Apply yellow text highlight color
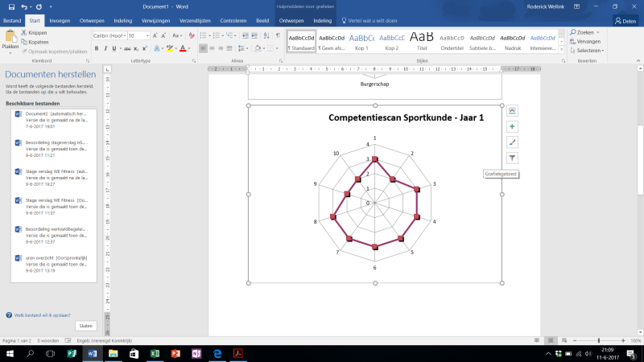 point(169,48)
